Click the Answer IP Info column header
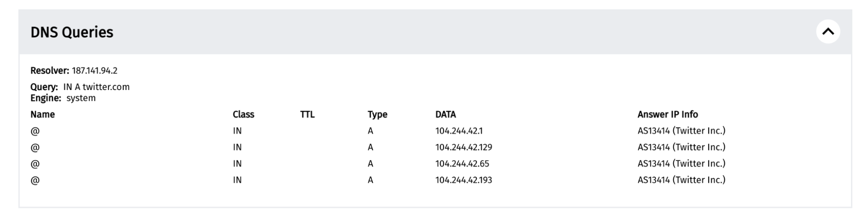 click(667, 114)
